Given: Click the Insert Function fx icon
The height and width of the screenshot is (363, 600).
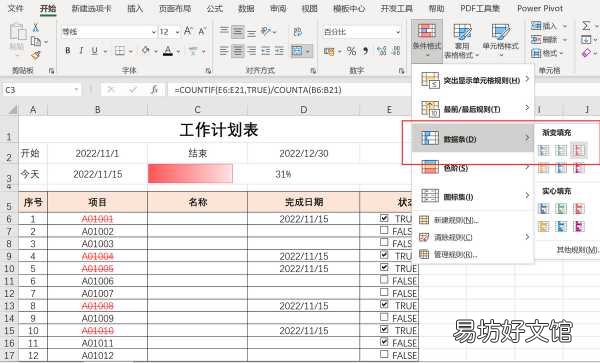Looking at the screenshot, I should tap(154, 90).
